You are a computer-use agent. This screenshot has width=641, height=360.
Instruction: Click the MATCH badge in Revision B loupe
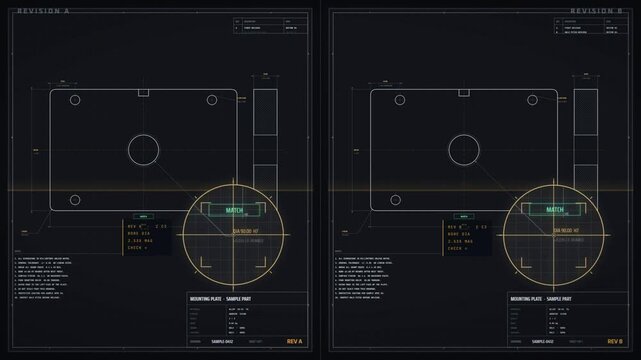coord(555,210)
